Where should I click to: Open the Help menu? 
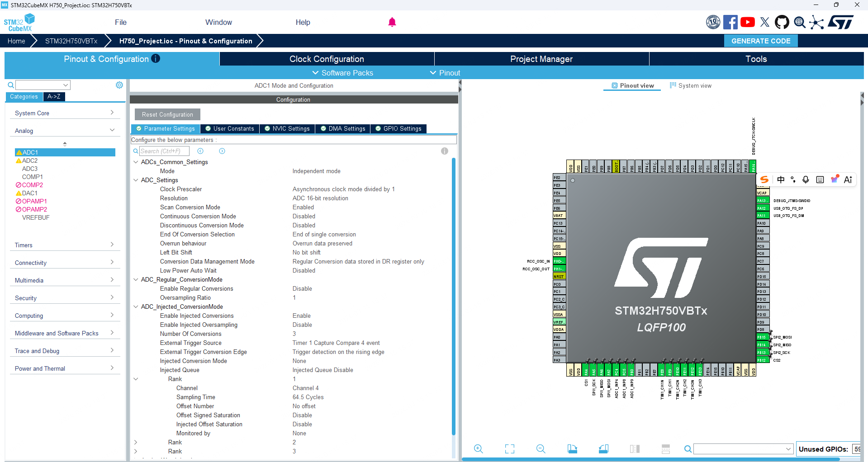303,22
